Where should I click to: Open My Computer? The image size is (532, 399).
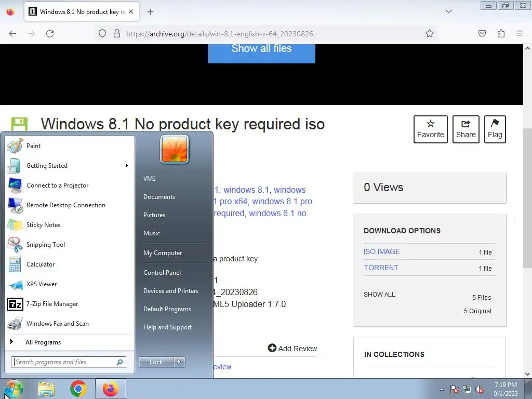pyautogui.click(x=163, y=253)
